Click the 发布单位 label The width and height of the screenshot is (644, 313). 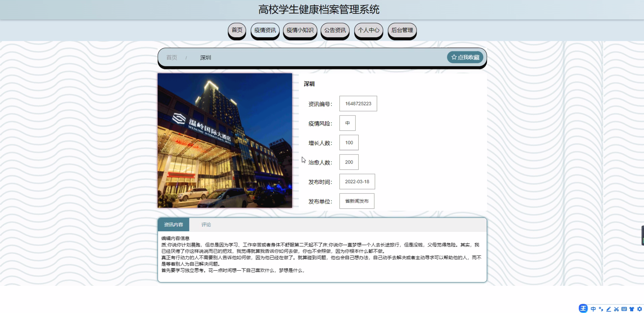point(320,202)
